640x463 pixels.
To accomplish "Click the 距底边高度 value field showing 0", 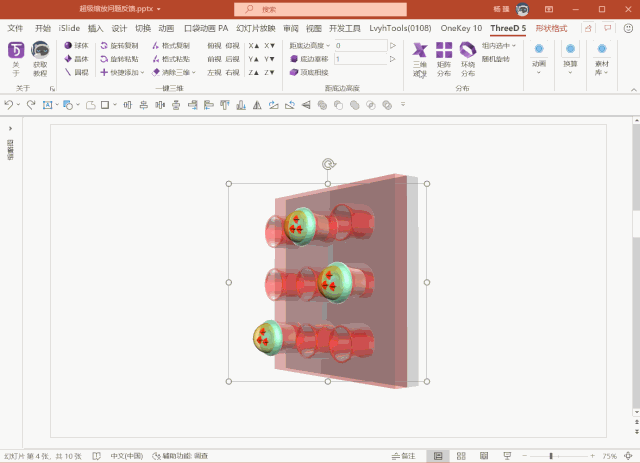I will [x=361, y=45].
